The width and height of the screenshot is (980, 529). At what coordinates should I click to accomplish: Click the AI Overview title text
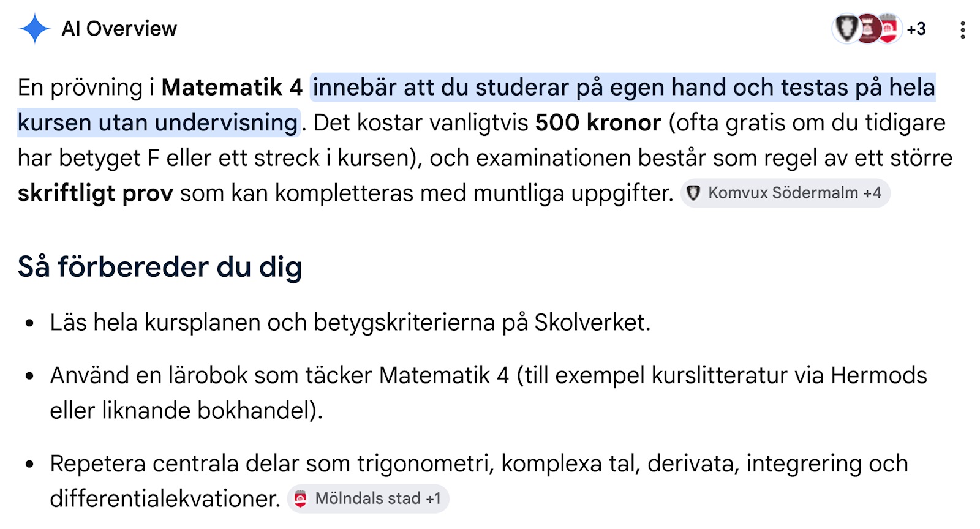pos(119,29)
